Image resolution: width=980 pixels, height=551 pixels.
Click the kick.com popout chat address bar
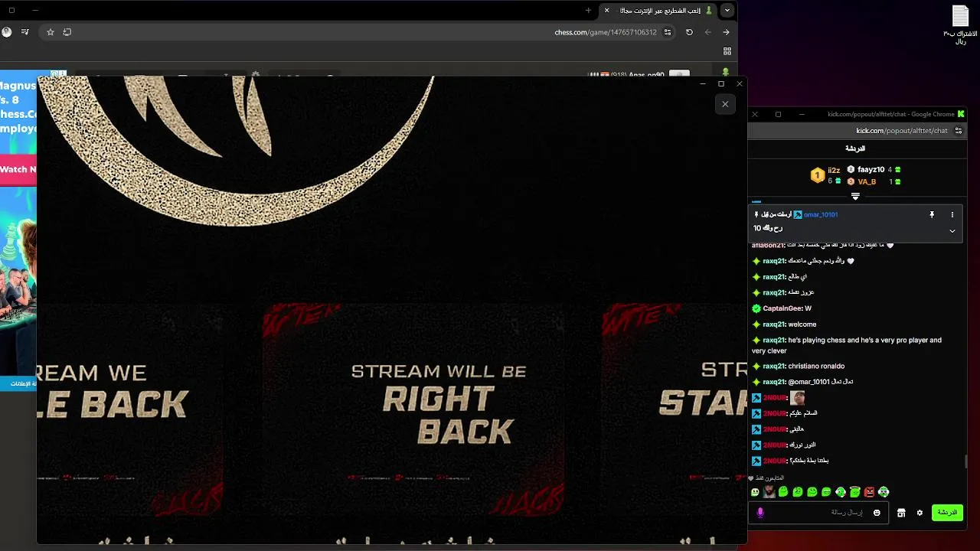point(901,131)
